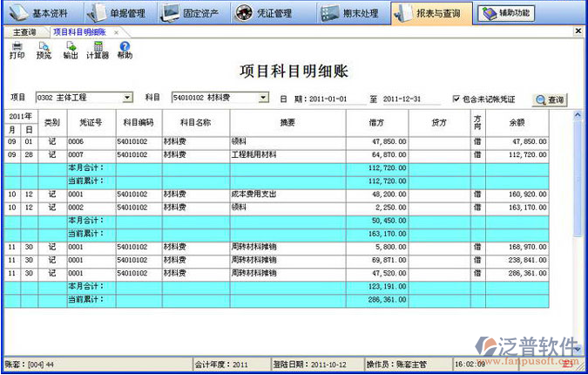The image size is (588, 375).
Task: Switch to the 主查询 tab
Action: (x=24, y=31)
